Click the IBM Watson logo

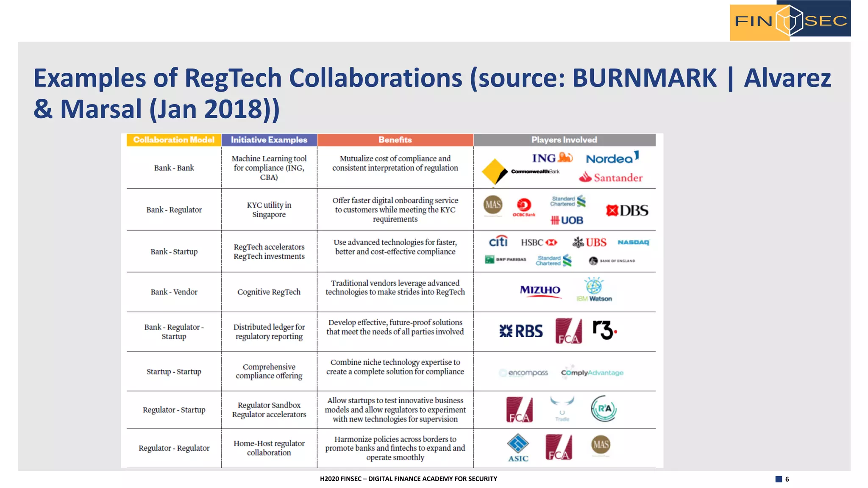click(x=594, y=290)
